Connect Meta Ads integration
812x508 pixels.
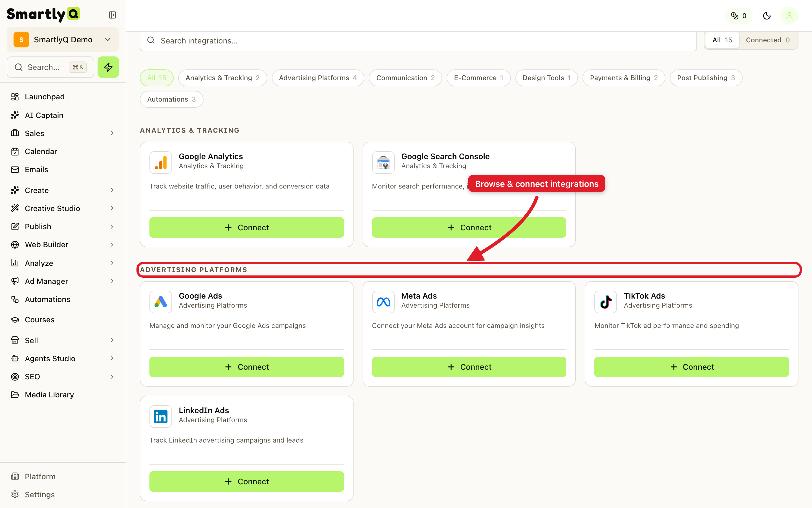point(469,367)
